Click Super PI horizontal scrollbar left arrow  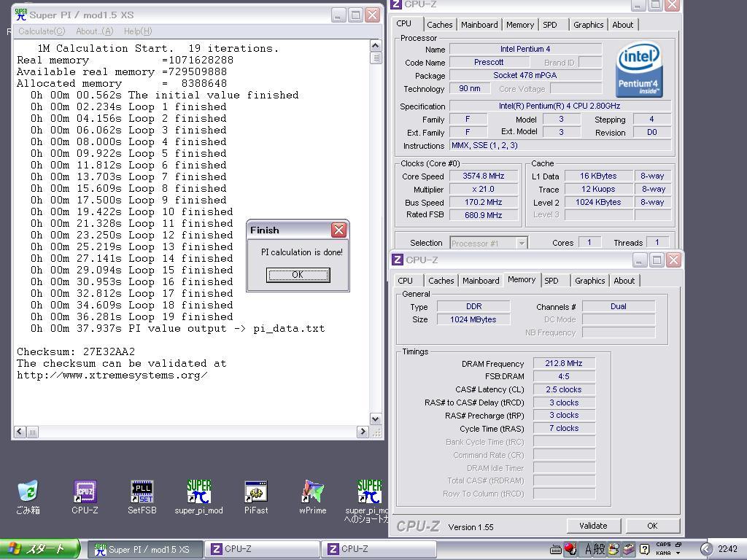coord(20,432)
